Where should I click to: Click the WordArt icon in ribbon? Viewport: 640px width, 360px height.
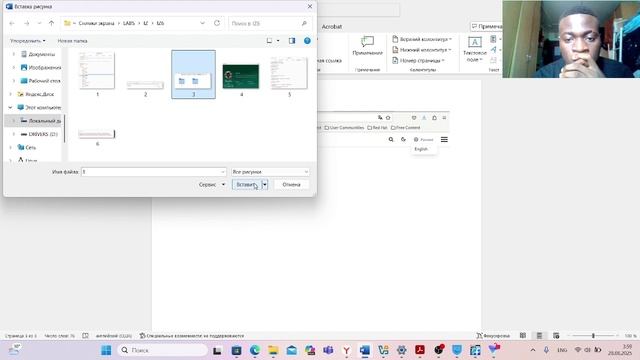coord(493,49)
